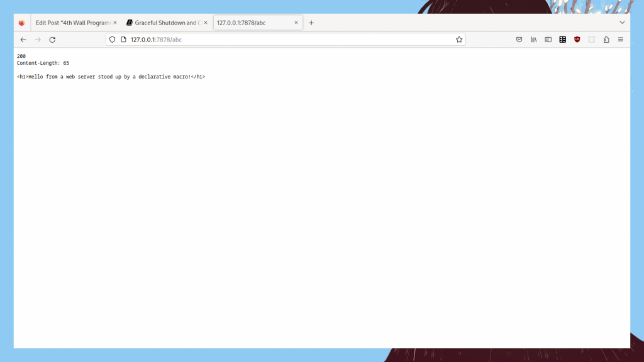Viewport: 644px width, 362px height.
Task: Show site information page icon
Action: coord(123,40)
